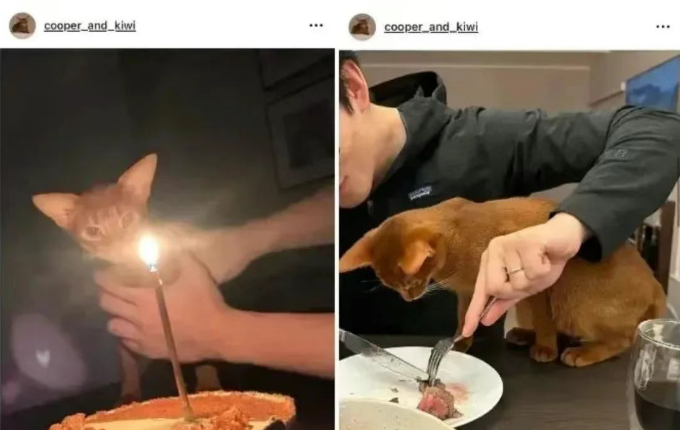The height and width of the screenshot is (430, 680).
Task: Click the wine glass in right photo
Action: click(x=655, y=375)
